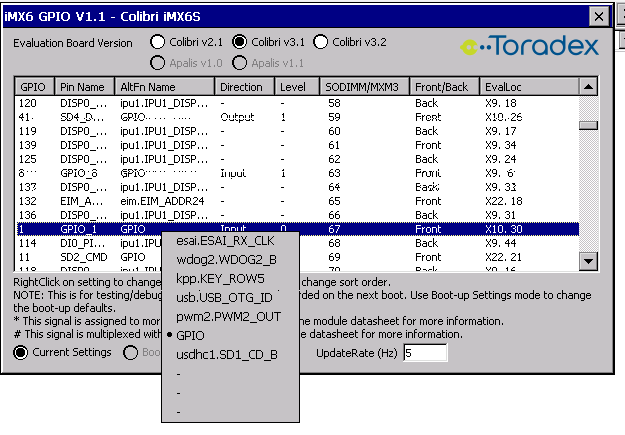Select GPIO 136 row
The width and height of the screenshot is (625, 435).
coord(297,215)
